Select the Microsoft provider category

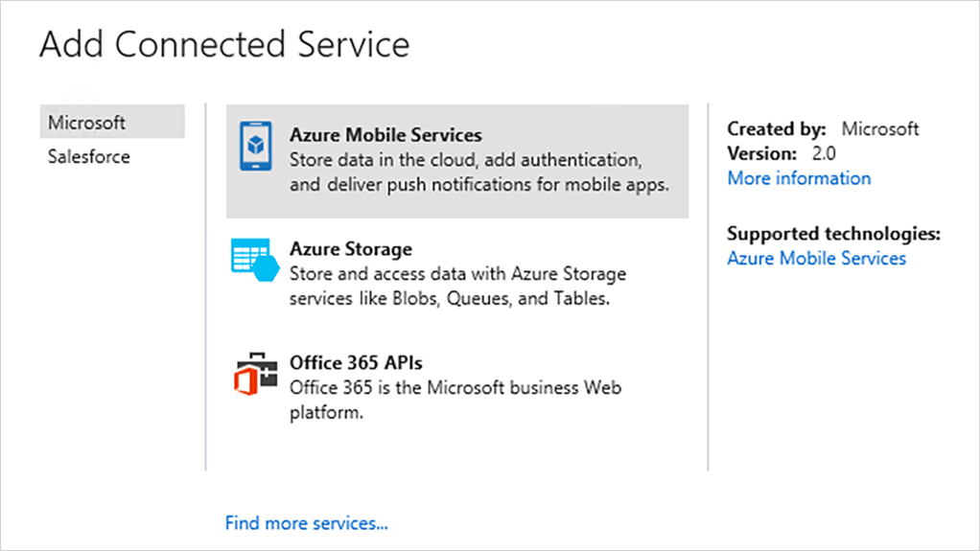[87, 123]
